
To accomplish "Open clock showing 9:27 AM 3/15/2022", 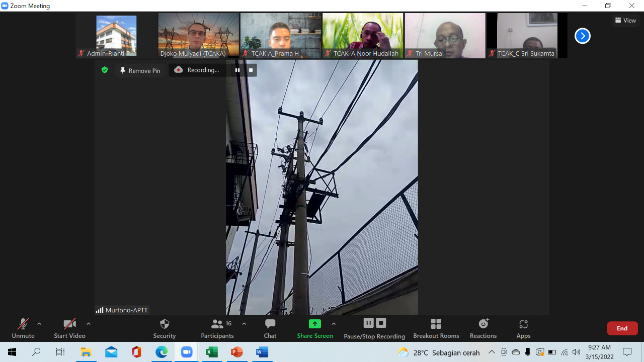I will click(599, 352).
